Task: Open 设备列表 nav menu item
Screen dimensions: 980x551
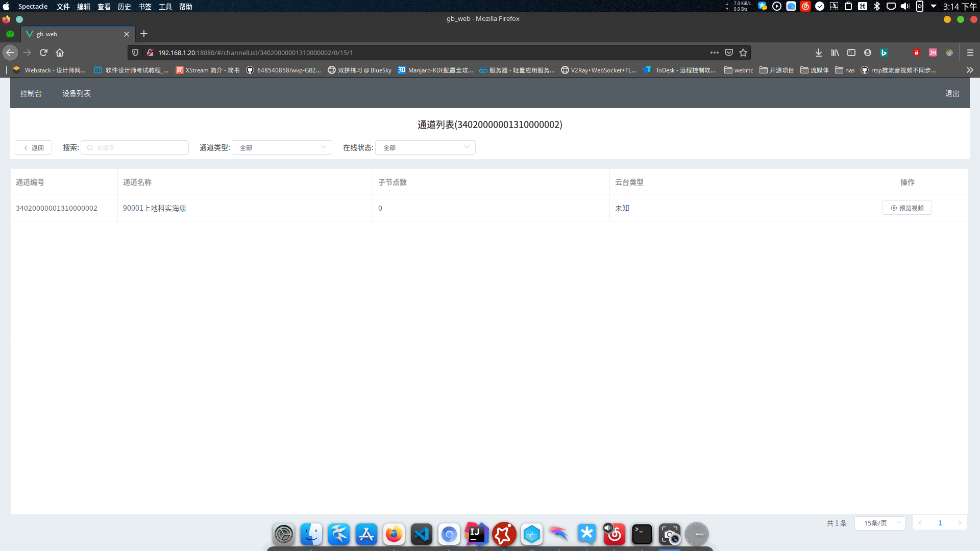Action: [x=77, y=93]
